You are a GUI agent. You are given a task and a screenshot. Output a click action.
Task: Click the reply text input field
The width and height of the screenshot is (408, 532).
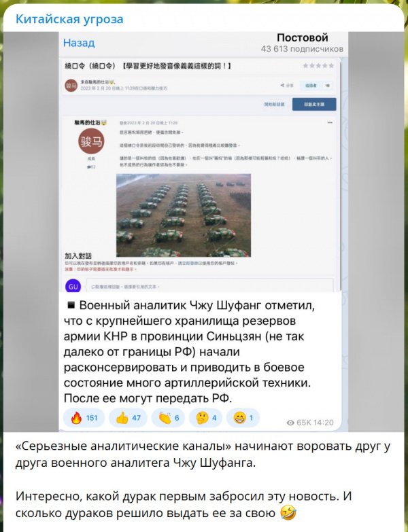[209, 286]
